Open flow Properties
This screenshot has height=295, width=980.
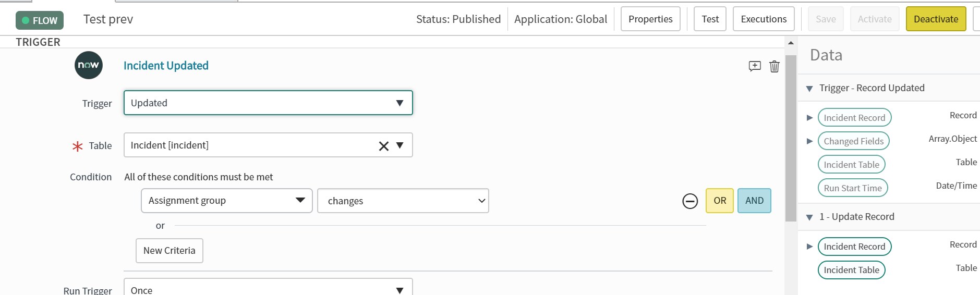coord(650,19)
